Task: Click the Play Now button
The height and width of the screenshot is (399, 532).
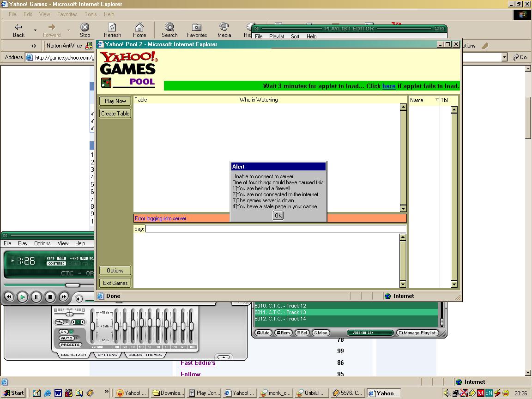Action: 115,101
